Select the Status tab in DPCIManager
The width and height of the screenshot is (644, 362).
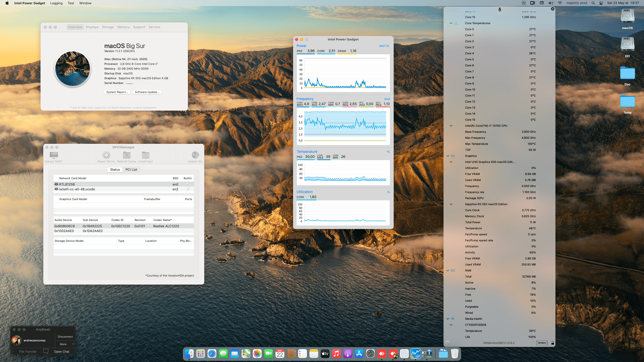[115, 170]
